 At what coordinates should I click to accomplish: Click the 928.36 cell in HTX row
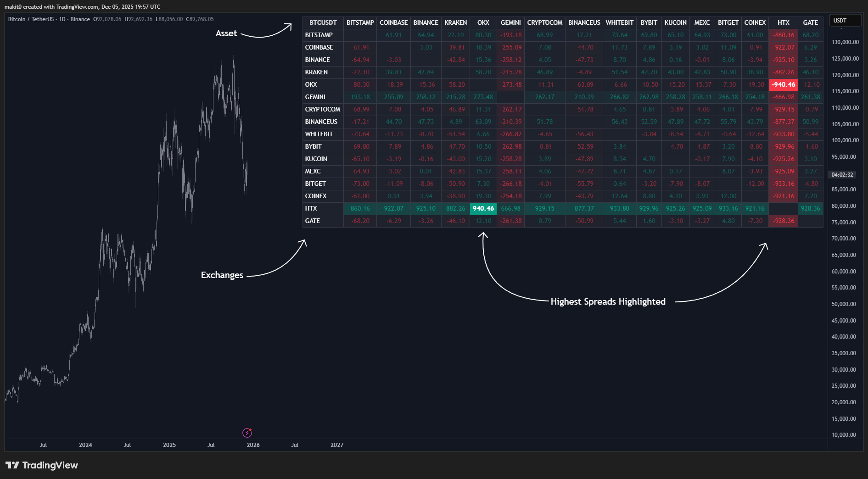point(811,208)
